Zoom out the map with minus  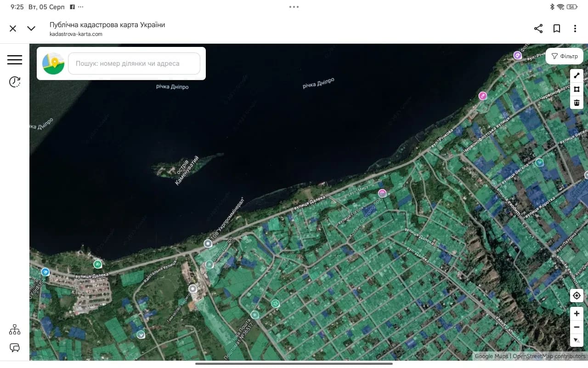577,327
